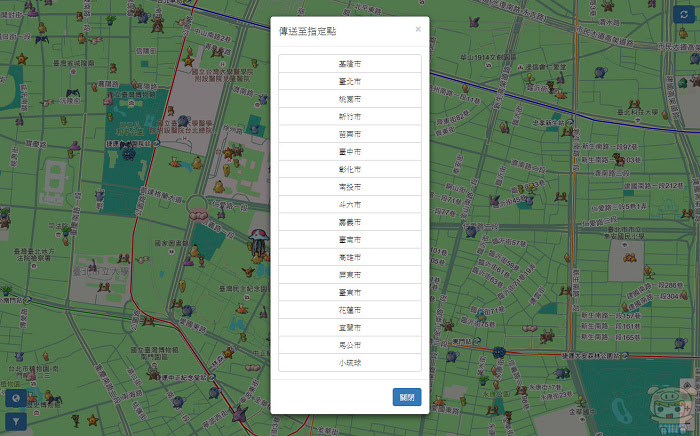Screen dimensions: 700x436
Task: Pick 宜蘭市 from the list
Action: coord(350,328)
